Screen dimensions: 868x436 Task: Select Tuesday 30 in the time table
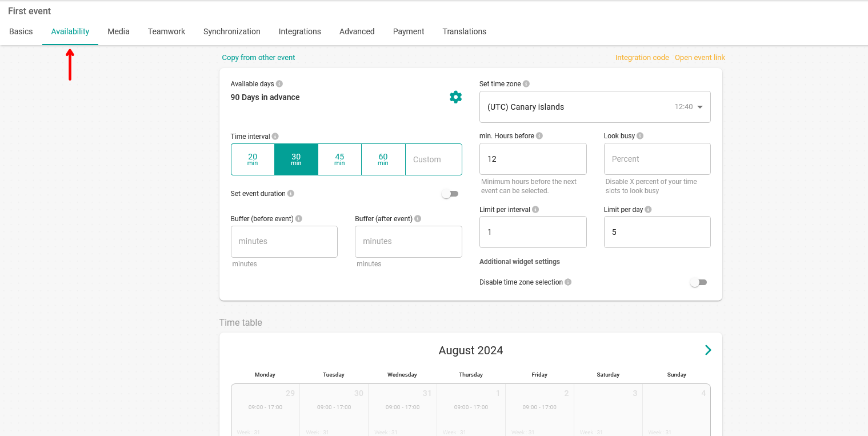tap(334, 410)
